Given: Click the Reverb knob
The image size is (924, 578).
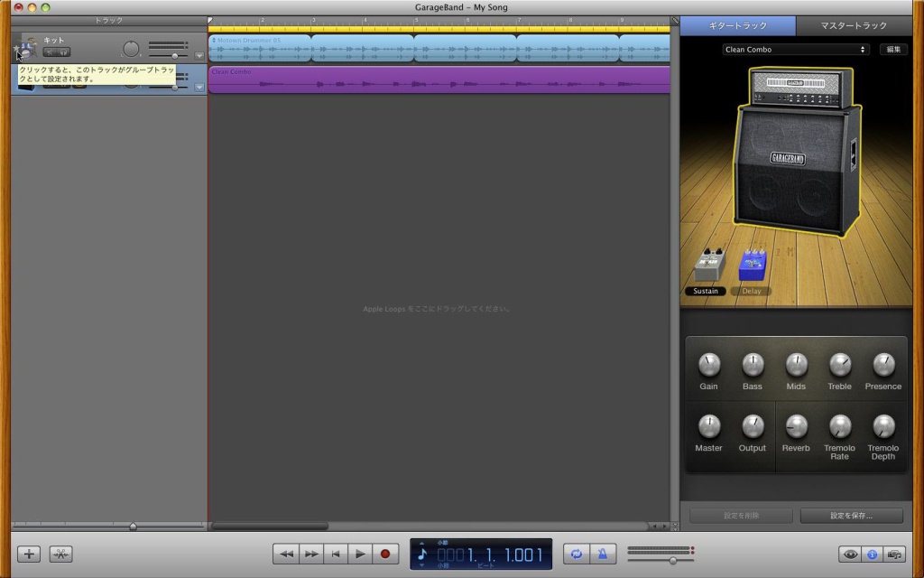Looking at the screenshot, I should pyautogui.click(x=796, y=426).
